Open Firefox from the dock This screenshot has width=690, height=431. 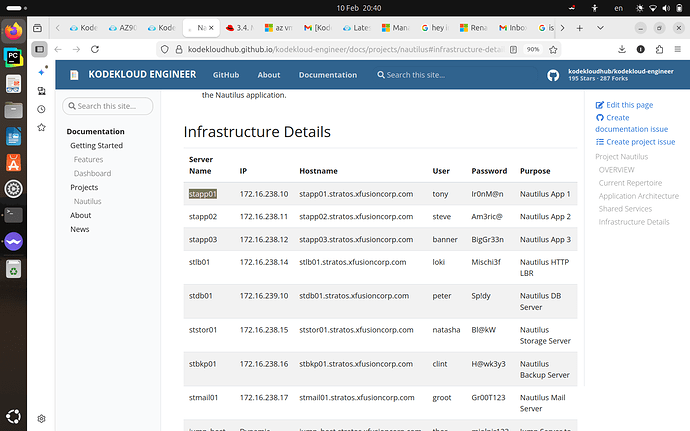[x=13, y=31]
